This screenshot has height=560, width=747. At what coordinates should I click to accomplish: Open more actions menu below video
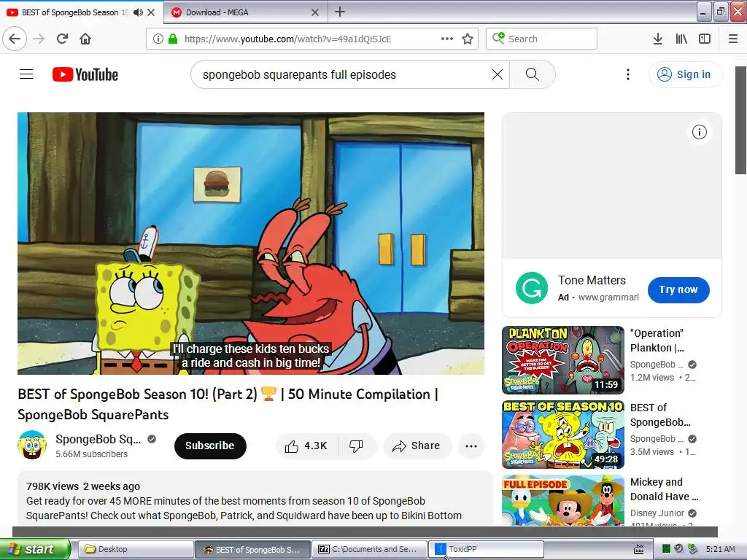point(471,446)
